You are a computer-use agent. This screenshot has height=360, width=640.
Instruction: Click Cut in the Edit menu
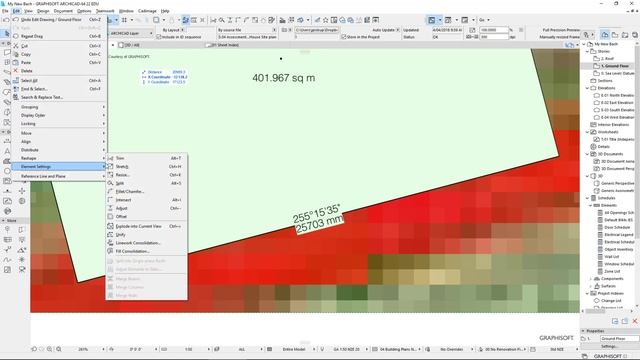pos(58,46)
